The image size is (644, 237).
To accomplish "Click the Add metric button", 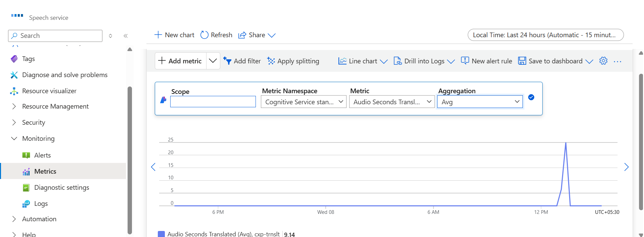I will click(180, 61).
